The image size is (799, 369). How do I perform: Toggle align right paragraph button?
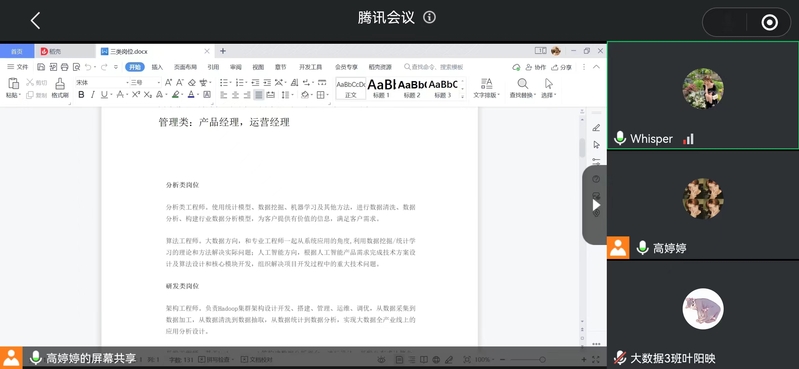(x=247, y=94)
